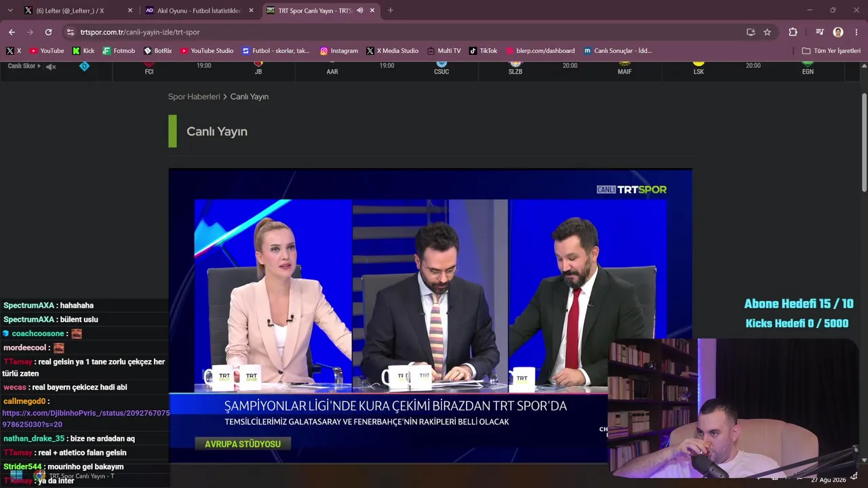The image size is (868, 488).
Task: Click the mordeecool username in chat
Action: pyautogui.click(x=26, y=348)
